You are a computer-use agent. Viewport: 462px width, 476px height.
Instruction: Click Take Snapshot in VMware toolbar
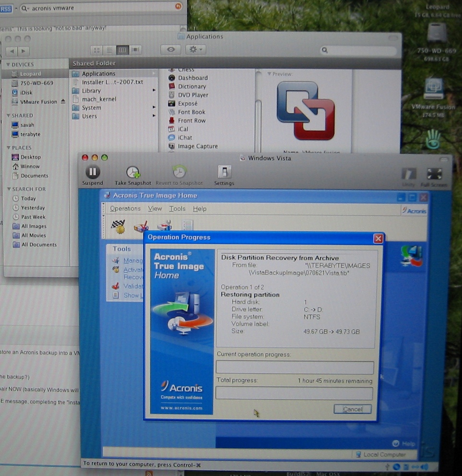132,176
